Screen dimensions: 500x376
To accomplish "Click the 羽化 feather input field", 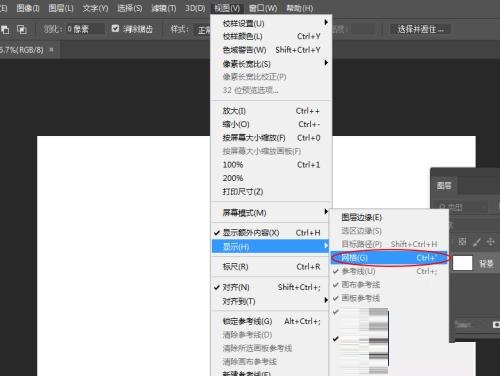I will tap(85, 29).
